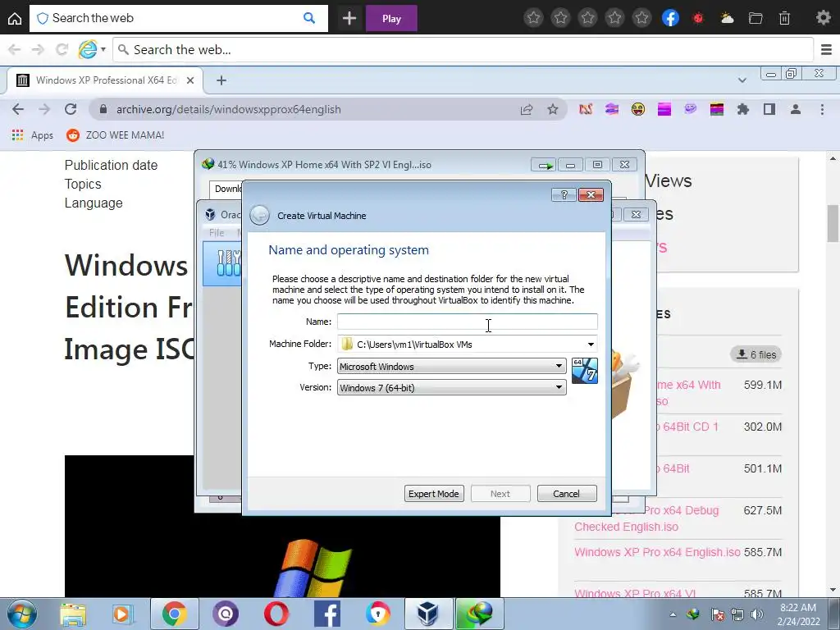Open the Opera browser taskbar icon

(276, 614)
